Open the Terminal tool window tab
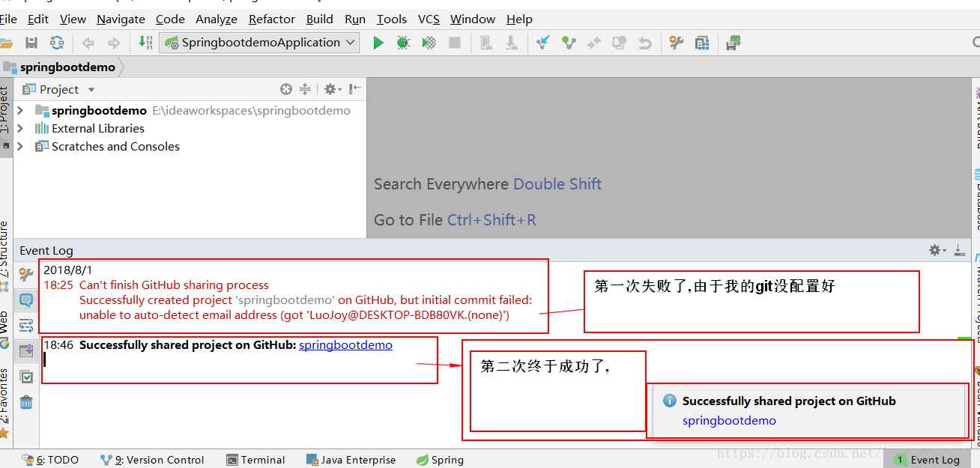The image size is (980, 468). [x=255, y=460]
